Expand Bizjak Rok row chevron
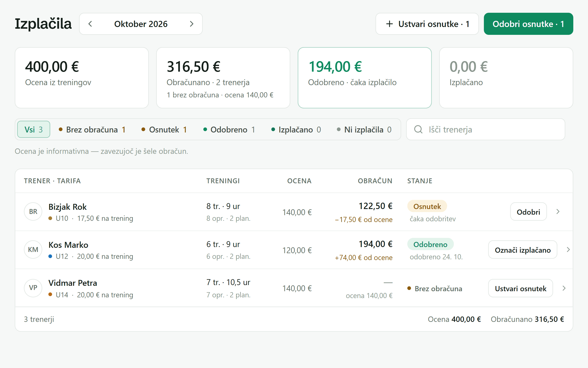This screenshot has height=368, width=588. (x=558, y=211)
